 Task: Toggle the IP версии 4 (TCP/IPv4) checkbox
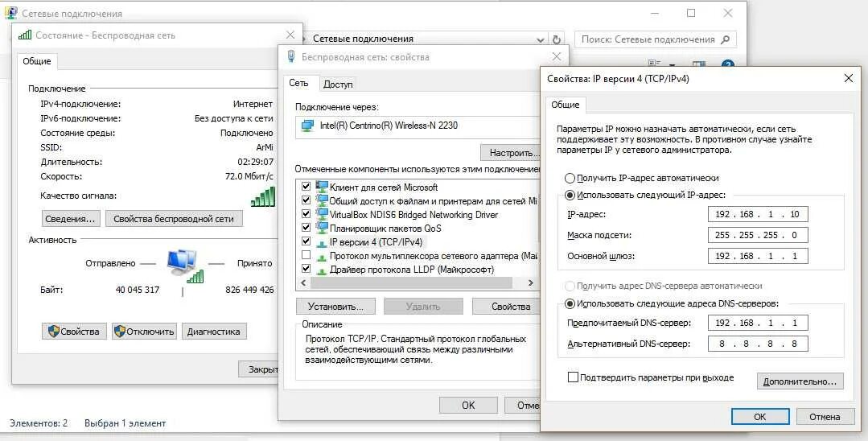tap(306, 241)
